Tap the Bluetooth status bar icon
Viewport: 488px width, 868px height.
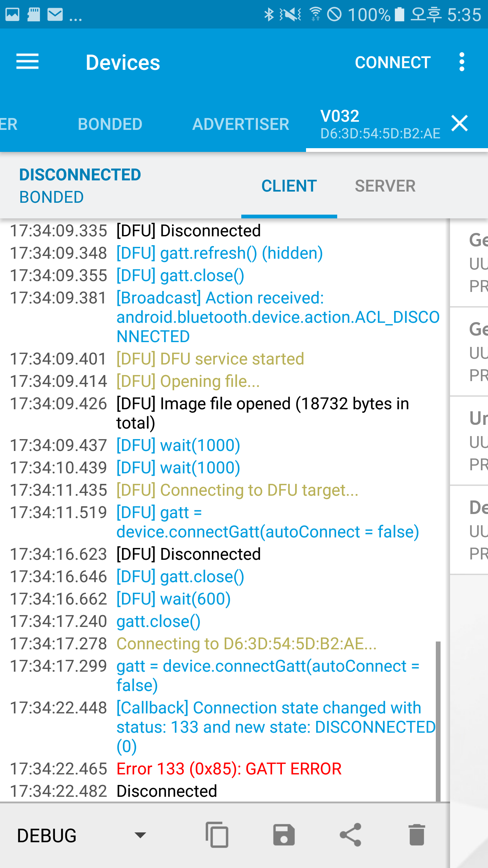[269, 15]
